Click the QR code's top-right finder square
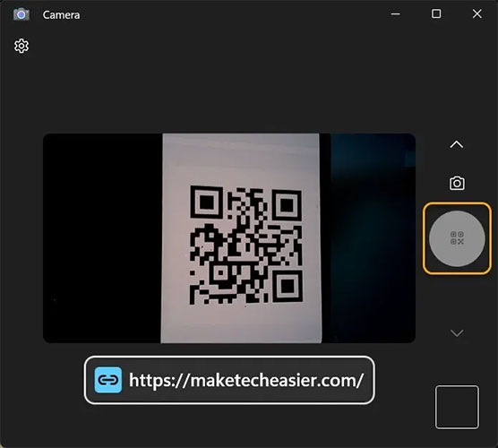The width and height of the screenshot is (498, 448). click(287, 204)
